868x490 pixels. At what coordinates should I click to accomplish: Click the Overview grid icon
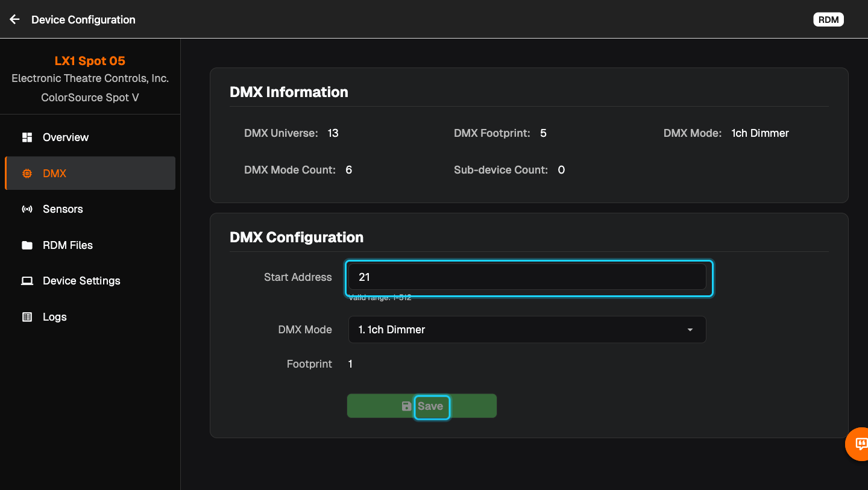[27, 137]
